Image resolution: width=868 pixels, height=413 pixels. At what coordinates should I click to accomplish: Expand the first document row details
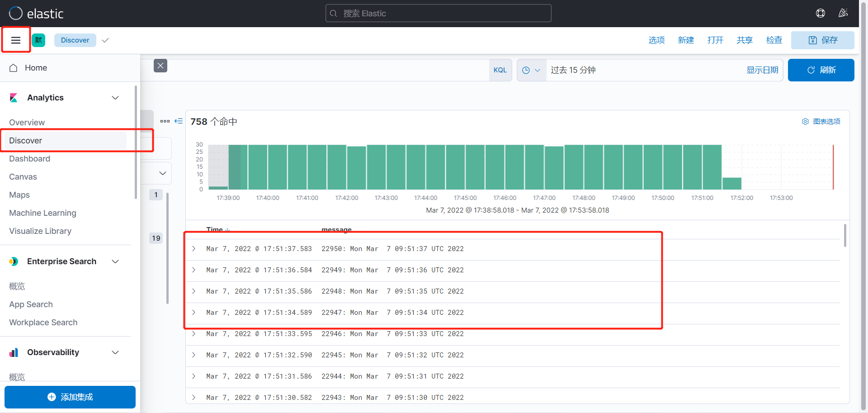[194, 248]
